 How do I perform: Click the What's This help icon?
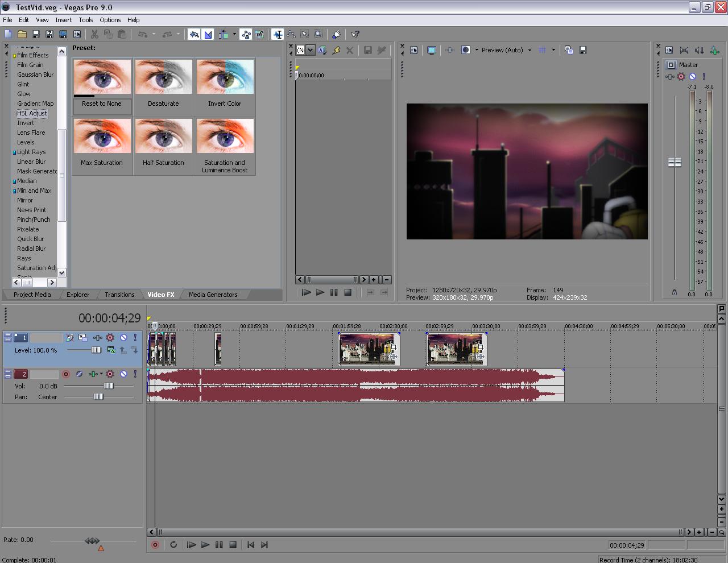[x=355, y=34]
